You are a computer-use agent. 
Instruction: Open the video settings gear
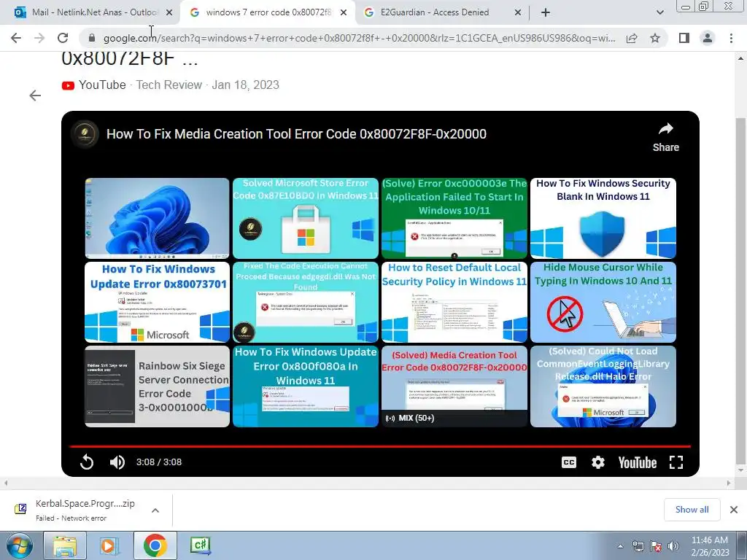(598, 462)
